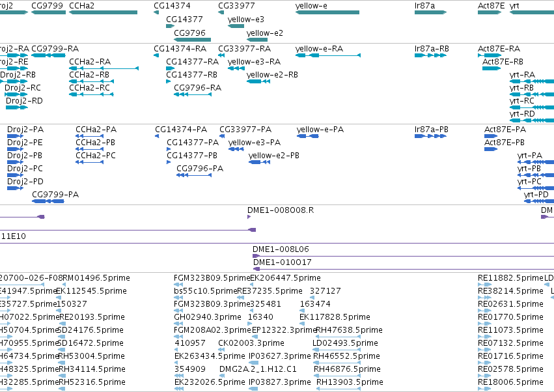Click protein Ir87a-PB

click(432, 130)
